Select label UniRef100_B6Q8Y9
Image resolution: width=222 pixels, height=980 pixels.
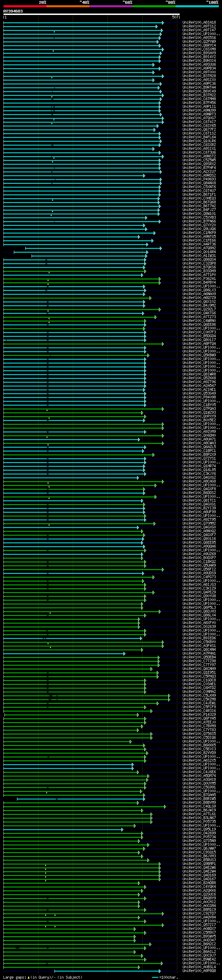pos(199,898)
